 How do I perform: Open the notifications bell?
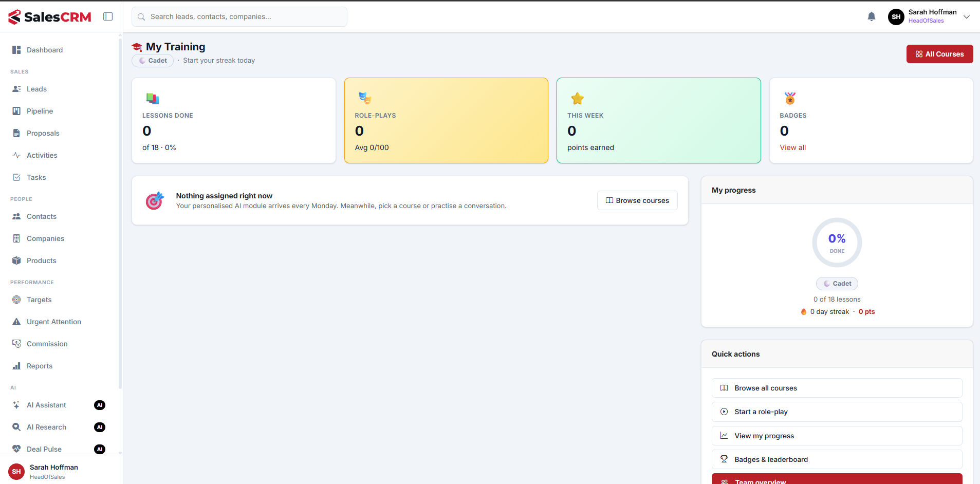point(872,16)
